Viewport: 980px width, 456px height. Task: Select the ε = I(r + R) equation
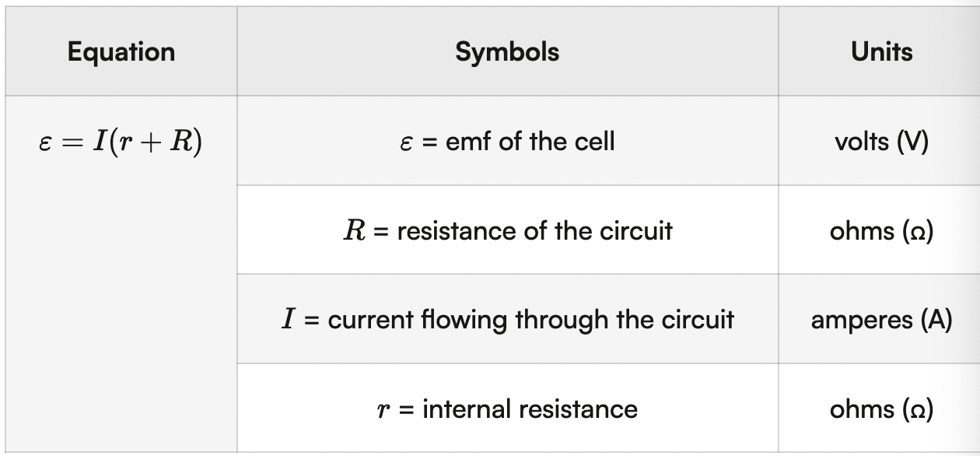click(121, 142)
